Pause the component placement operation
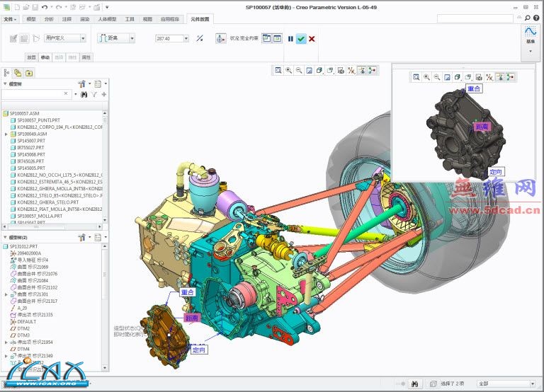This screenshot has height=392, width=544. coord(290,39)
